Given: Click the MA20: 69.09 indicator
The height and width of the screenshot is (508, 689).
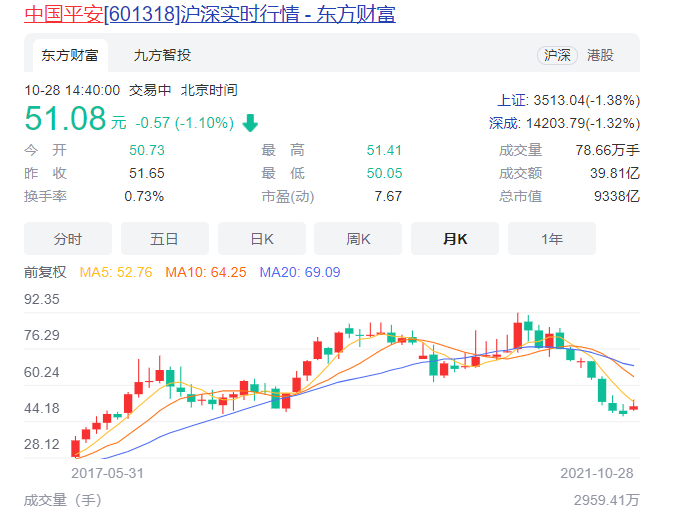Looking at the screenshot, I should [x=300, y=272].
